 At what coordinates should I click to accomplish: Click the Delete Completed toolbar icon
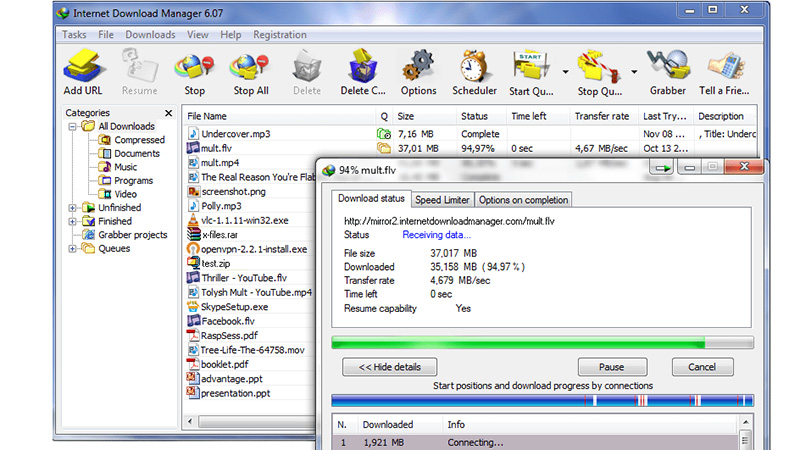click(362, 70)
